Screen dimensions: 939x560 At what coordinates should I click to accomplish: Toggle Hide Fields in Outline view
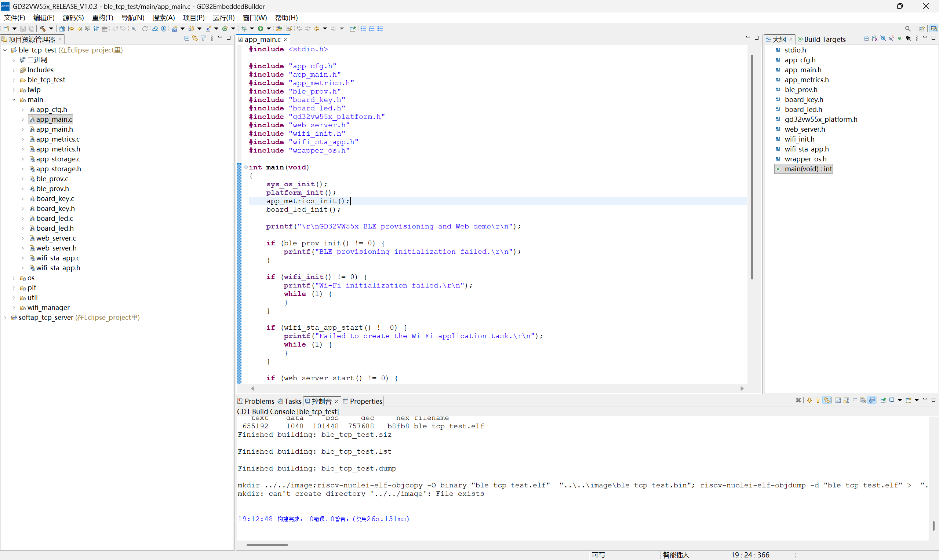point(883,39)
